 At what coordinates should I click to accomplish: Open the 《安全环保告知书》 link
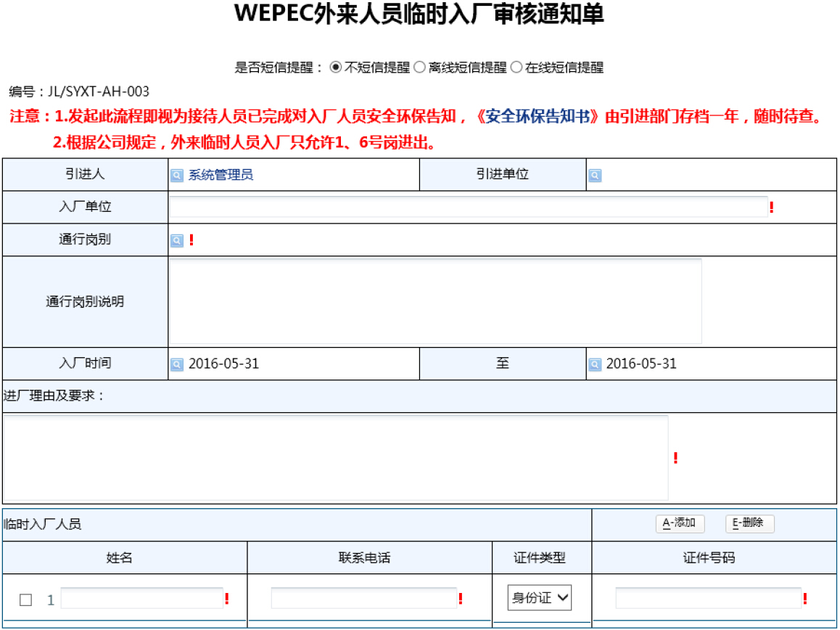tap(536, 118)
